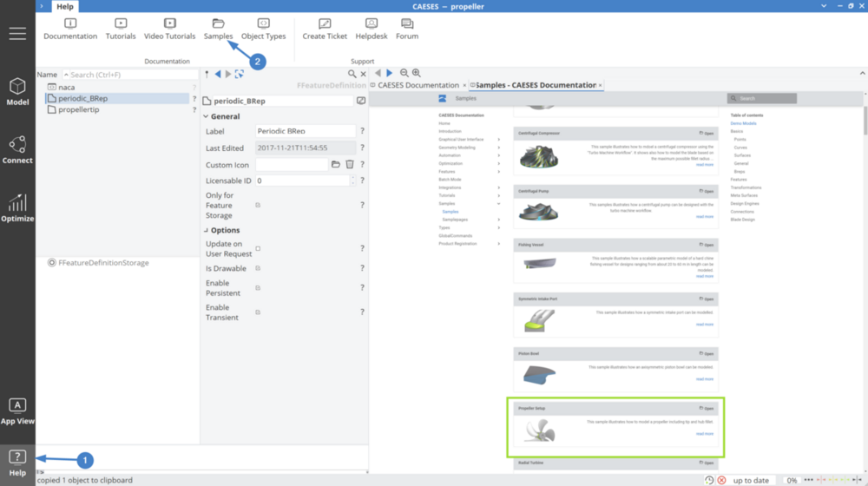Click the history clock icon in status bar
868x486 pixels.
709,480
